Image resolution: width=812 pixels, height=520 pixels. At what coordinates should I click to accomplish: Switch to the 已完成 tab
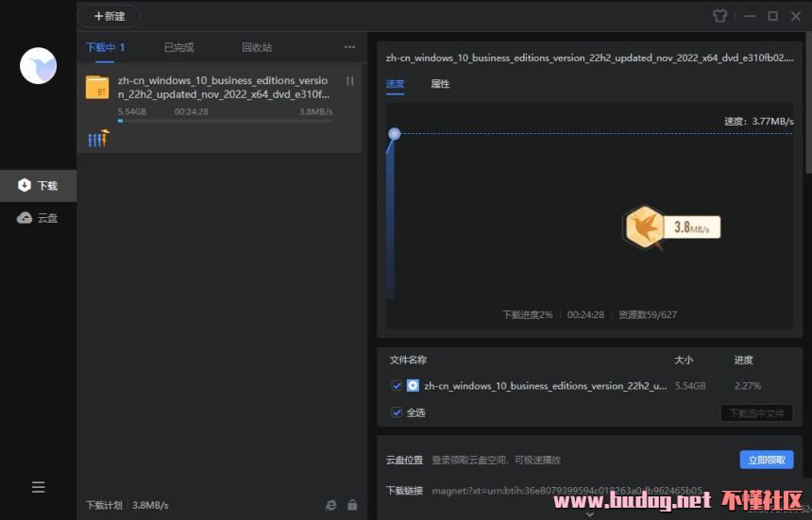click(178, 47)
